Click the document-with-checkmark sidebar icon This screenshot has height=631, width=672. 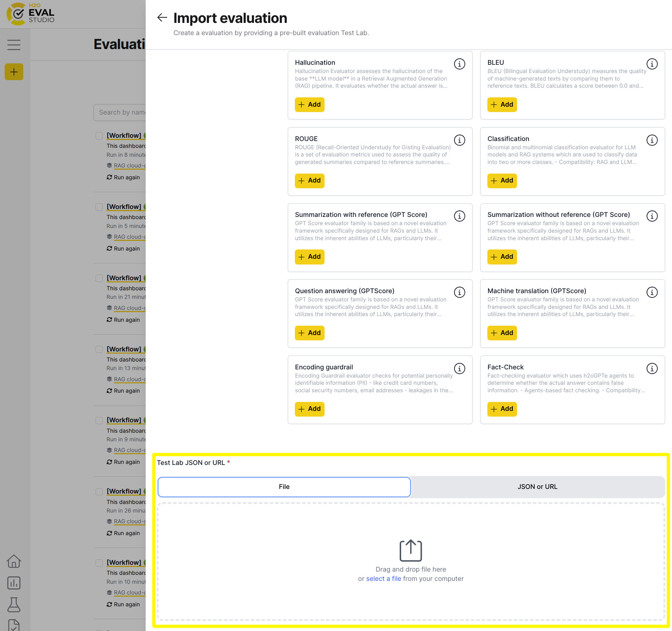tap(14, 626)
